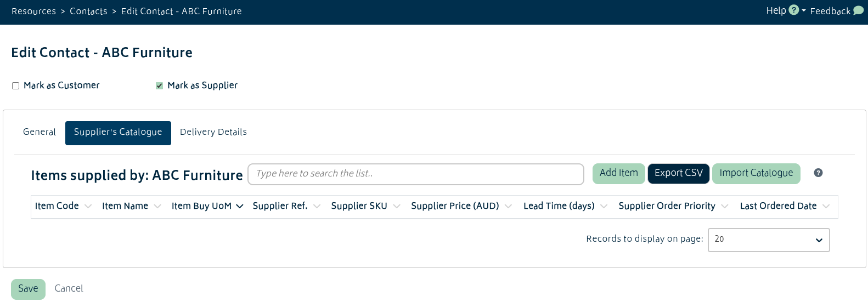Open the Feedback speech bubble icon

click(x=858, y=10)
